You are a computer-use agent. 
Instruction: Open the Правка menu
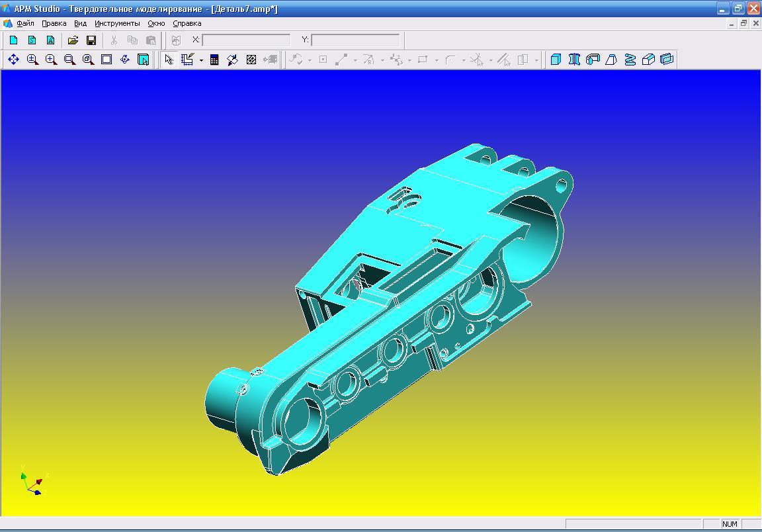54,23
